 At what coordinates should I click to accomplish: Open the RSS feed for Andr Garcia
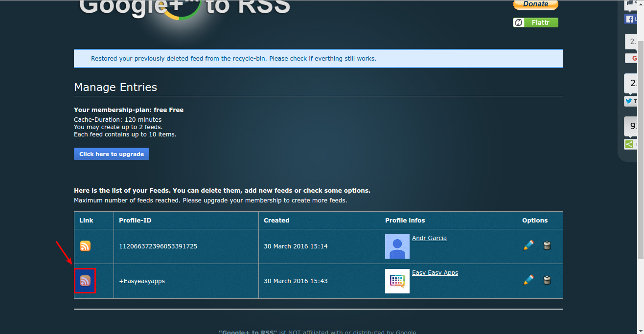tap(85, 246)
